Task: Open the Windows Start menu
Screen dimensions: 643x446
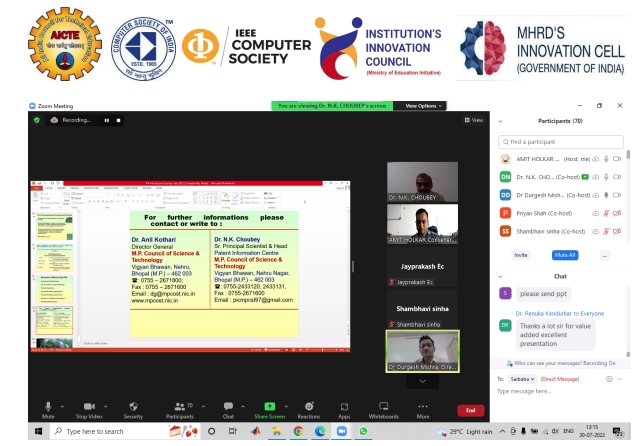Action: (39, 431)
